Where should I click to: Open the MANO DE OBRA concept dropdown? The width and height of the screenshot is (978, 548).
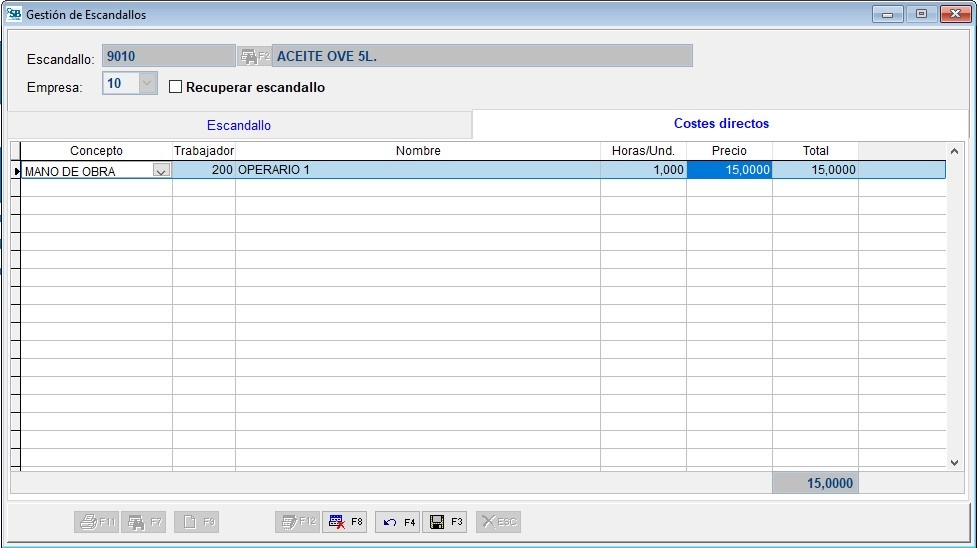coord(160,171)
